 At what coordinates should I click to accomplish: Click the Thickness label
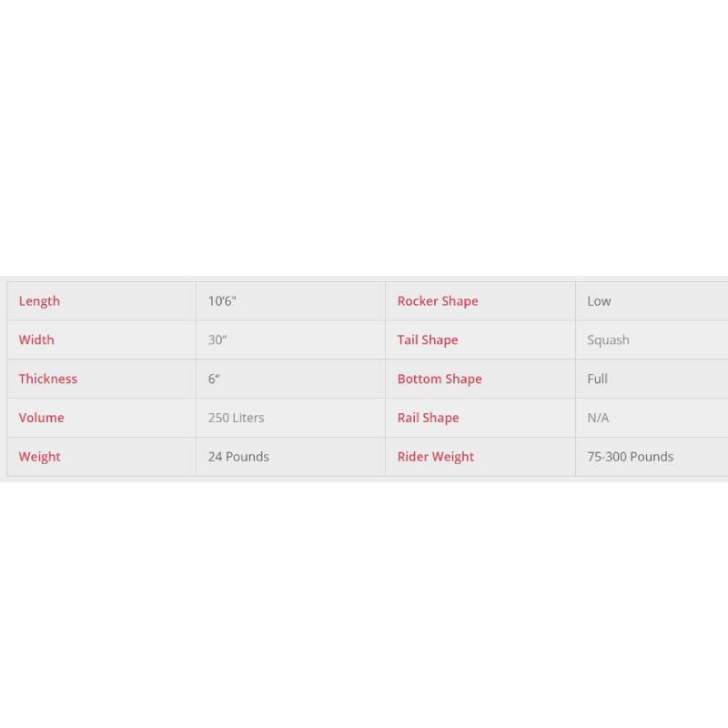click(x=48, y=379)
